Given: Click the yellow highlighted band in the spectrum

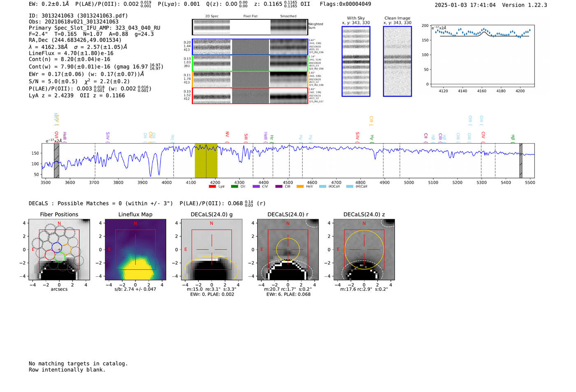Looking at the screenshot, I should click(x=206, y=160).
